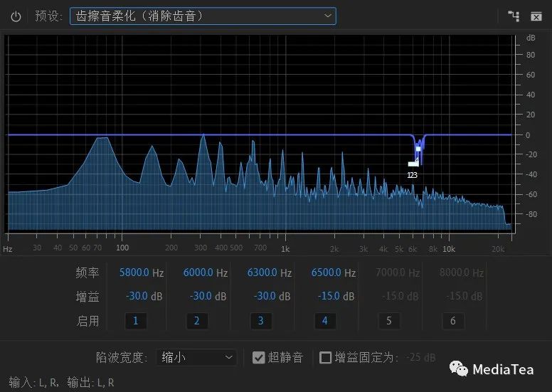Screen dimensions: 552x392
Task: Edit band 3 frequency 6300.0 Hz
Action: pyautogui.click(x=270, y=272)
